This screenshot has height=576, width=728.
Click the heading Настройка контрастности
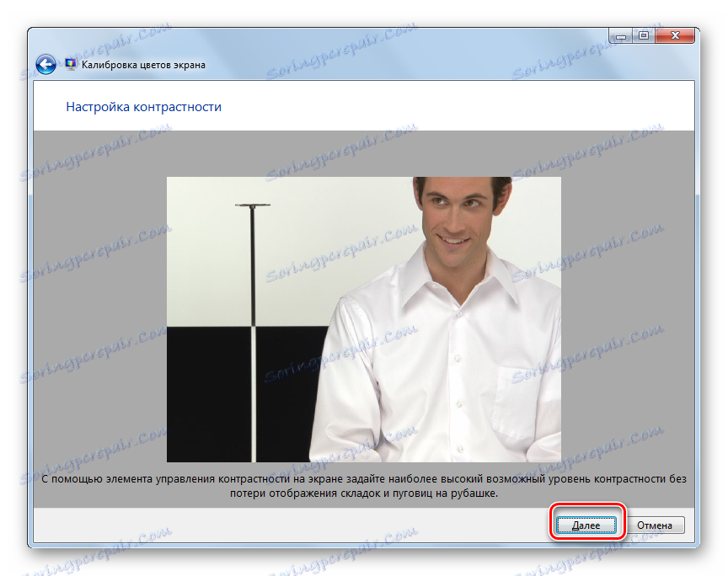[143, 107]
